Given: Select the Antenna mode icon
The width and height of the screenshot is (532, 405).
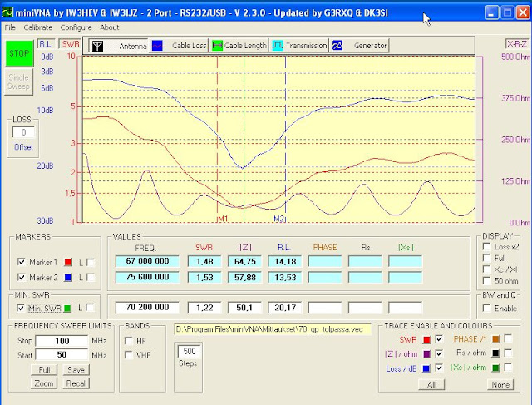Looking at the screenshot, I should click(98, 46).
